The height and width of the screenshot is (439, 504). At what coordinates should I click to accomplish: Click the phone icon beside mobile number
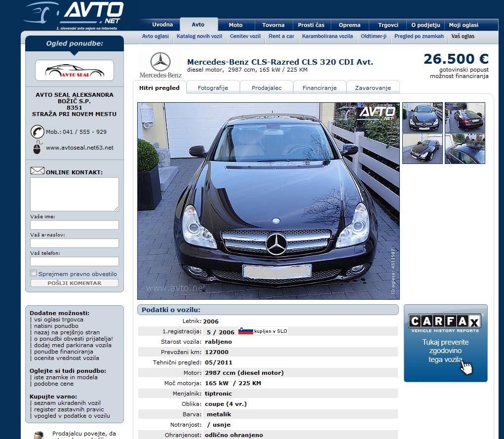[x=38, y=131]
